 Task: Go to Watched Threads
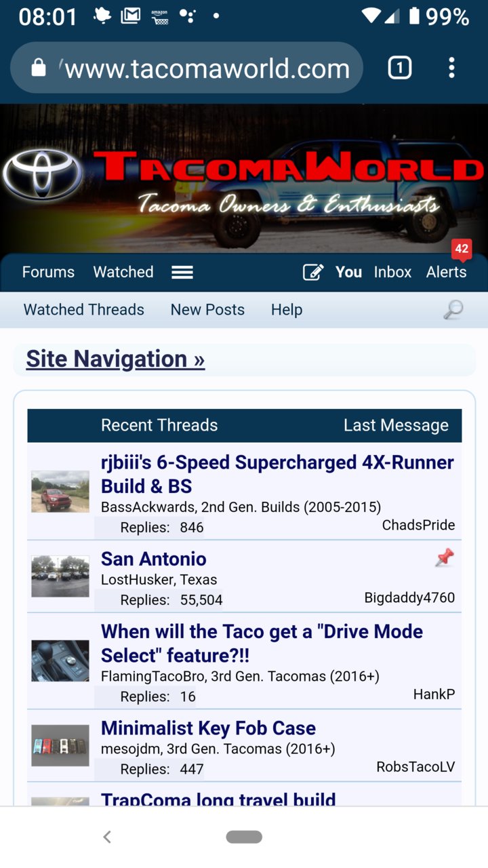click(x=84, y=310)
